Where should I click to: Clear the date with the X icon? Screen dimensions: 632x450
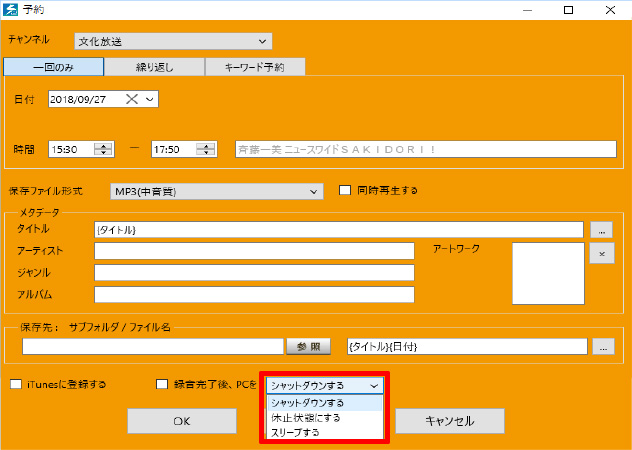point(132,99)
